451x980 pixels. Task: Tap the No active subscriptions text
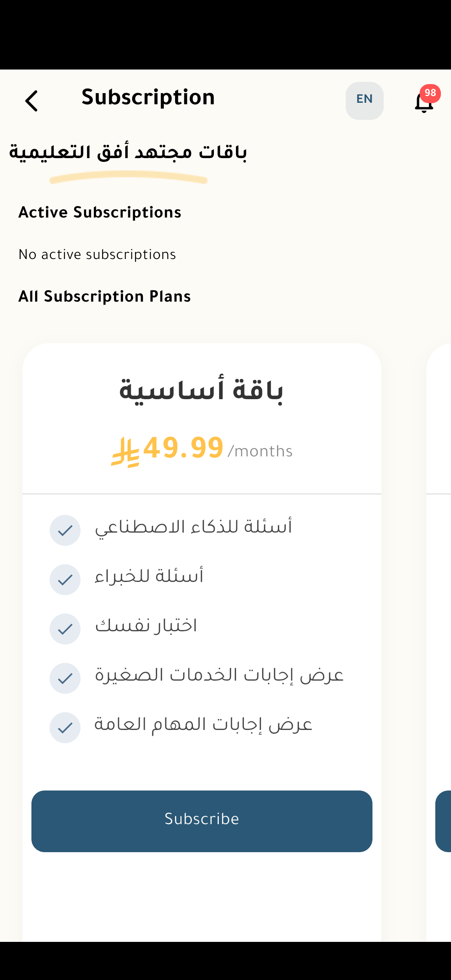tap(97, 255)
